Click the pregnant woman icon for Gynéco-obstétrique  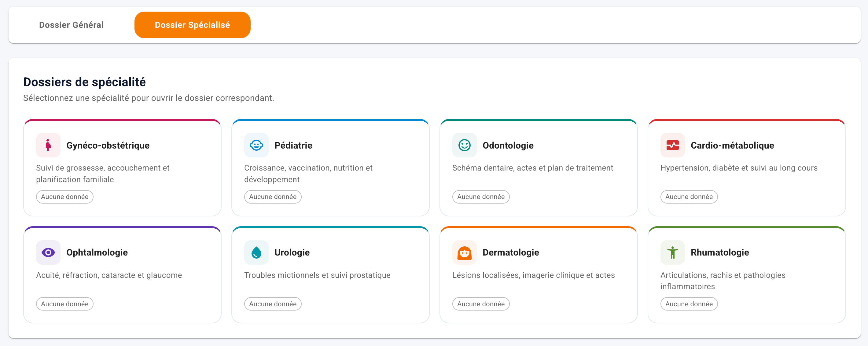pyautogui.click(x=48, y=145)
